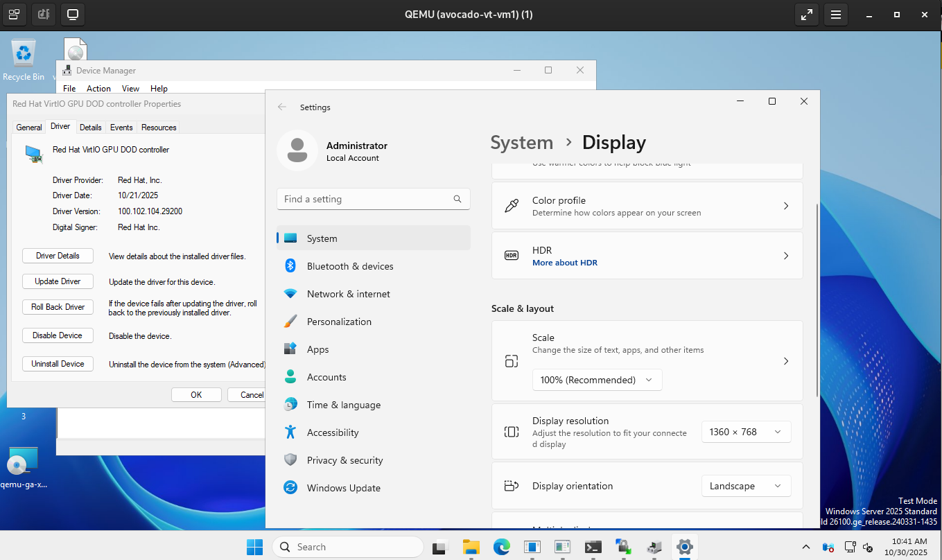Open the Display orientation dropdown

(x=746, y=486)
